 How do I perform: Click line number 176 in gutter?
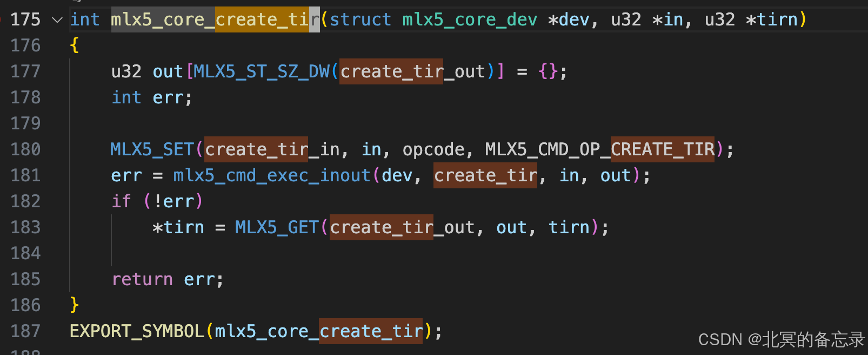coord(25,45)
